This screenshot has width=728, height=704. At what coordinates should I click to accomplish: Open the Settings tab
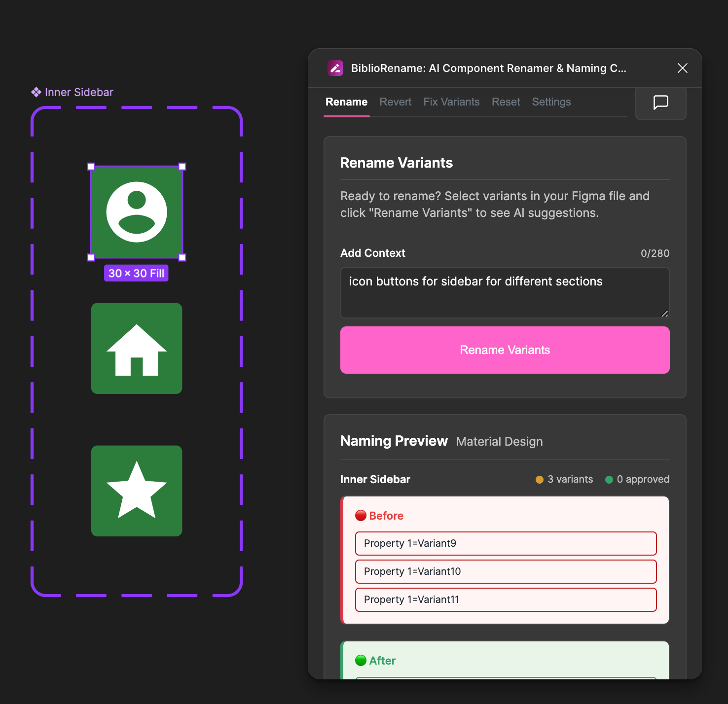pyautogui.click(x=551, y=102)
